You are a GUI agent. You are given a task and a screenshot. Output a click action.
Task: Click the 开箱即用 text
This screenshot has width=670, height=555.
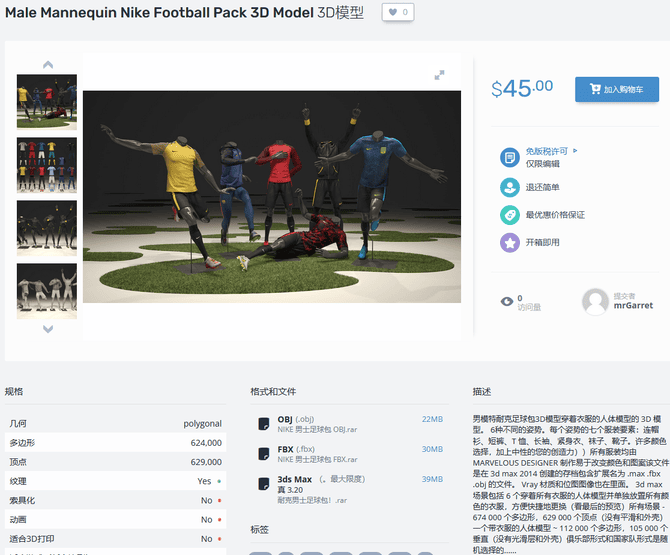point(542,242)
